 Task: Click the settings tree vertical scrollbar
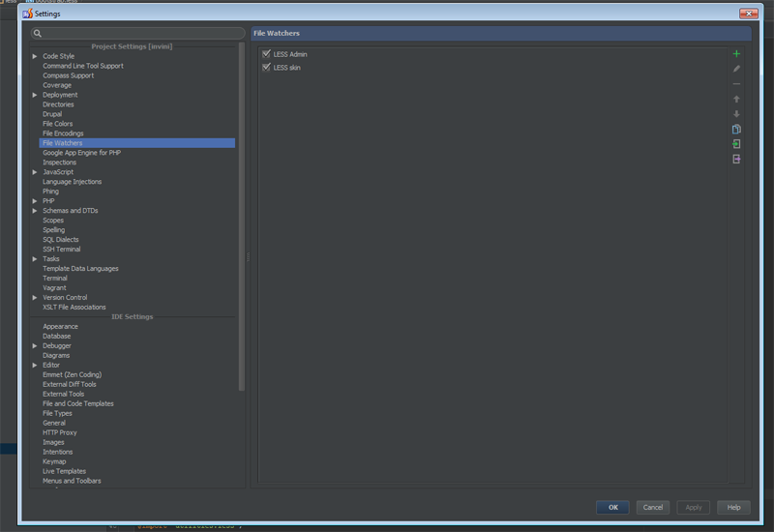241,217
